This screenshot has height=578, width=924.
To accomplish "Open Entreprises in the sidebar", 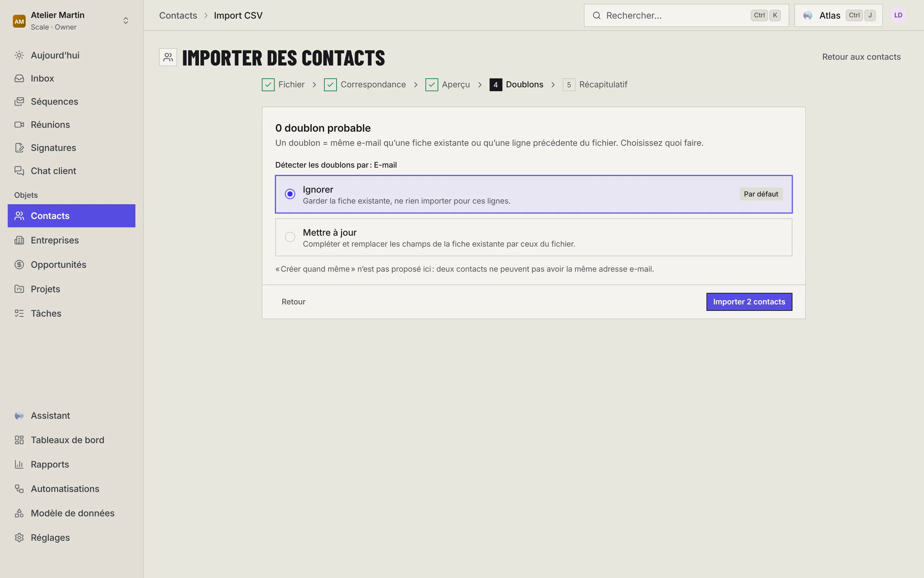I will [72, 241].
